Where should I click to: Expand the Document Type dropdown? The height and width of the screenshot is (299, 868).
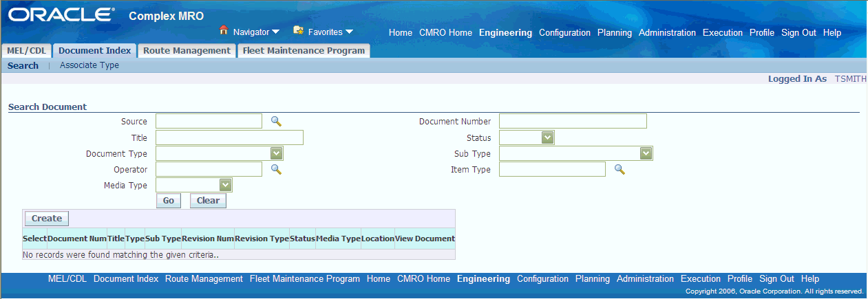pos(276,153)
